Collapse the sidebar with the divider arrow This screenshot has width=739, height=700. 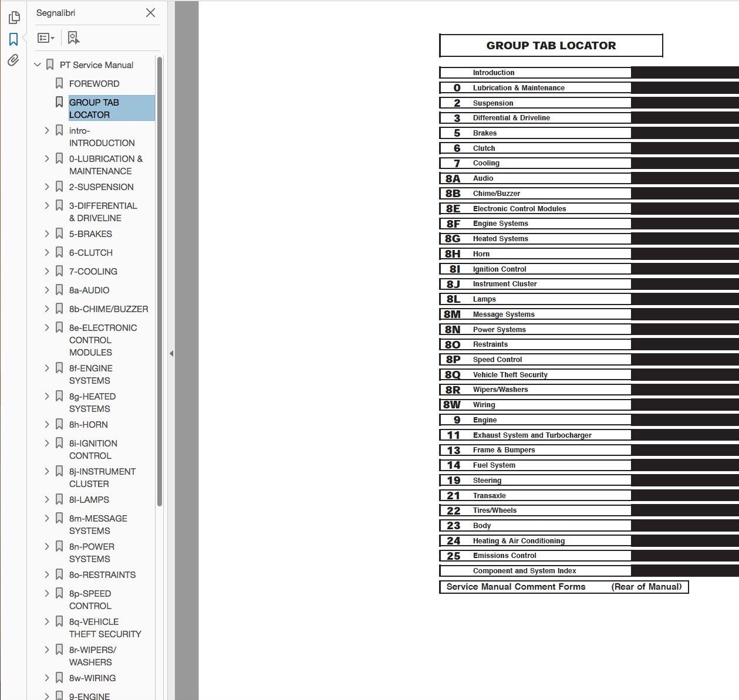[171, 354]
